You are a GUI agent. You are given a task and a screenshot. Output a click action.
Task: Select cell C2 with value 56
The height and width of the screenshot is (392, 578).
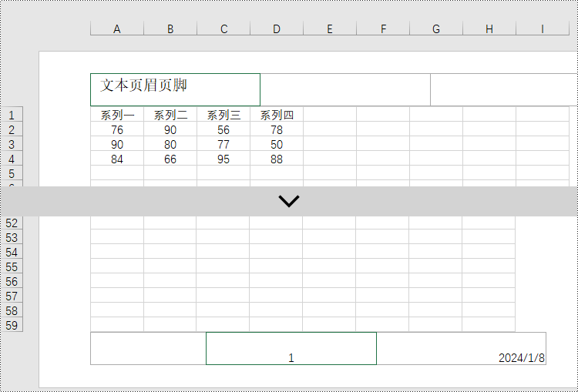click(223, 129)
